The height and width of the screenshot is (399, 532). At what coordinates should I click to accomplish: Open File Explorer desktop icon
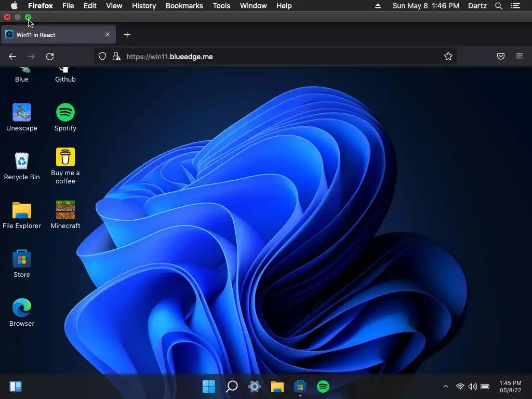(x=22, y=215)
